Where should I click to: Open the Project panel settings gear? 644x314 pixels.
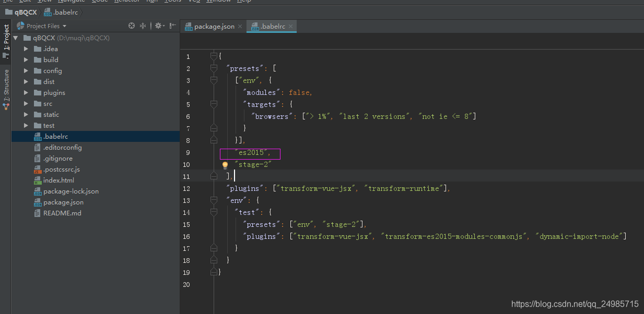point(158,26)
